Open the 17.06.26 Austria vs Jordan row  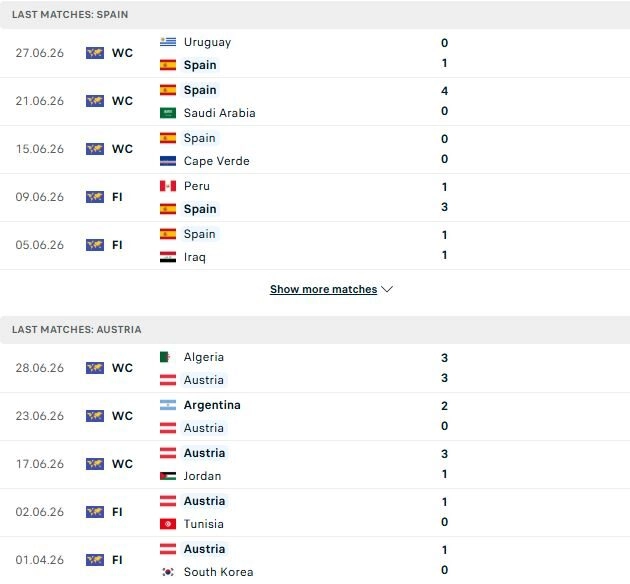point(315,464)
